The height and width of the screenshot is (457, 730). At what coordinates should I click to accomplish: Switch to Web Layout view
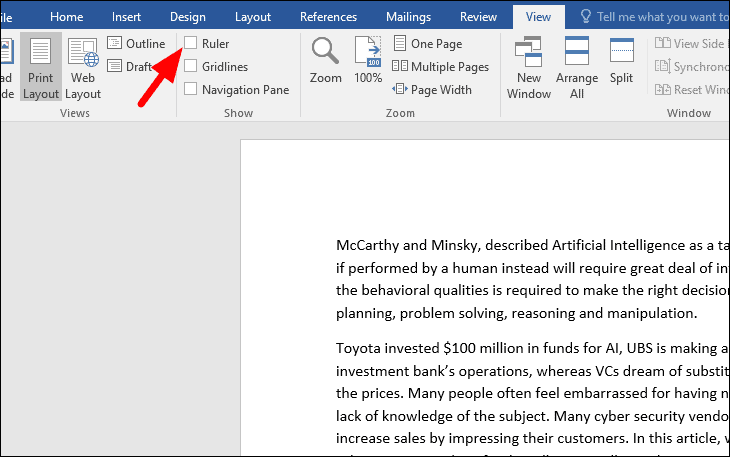(x=83, y=68)
